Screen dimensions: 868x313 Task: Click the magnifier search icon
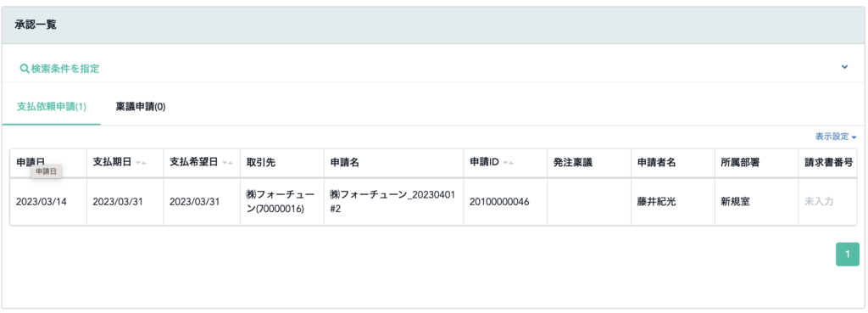[25, 69]
